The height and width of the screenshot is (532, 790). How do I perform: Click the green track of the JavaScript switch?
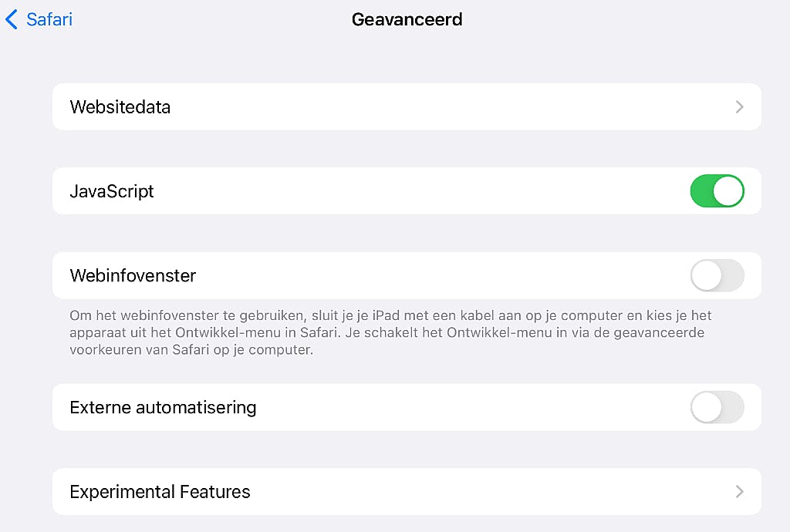(x=701, y=191)
